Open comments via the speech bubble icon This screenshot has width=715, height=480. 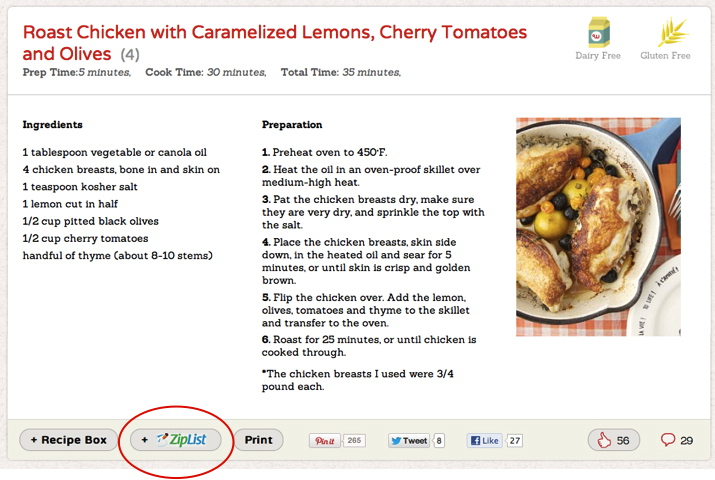click(x=669, y=440)
